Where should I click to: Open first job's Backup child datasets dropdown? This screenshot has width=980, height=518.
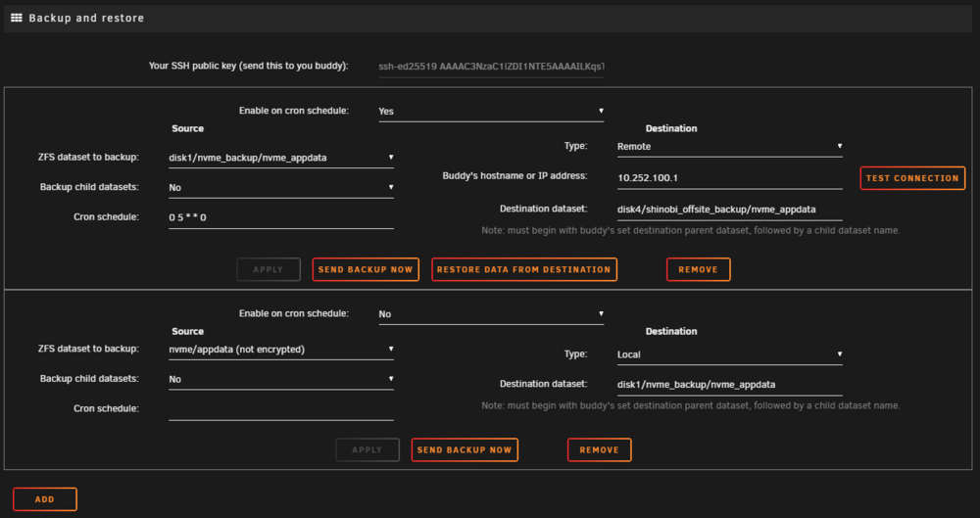point(281,187)
